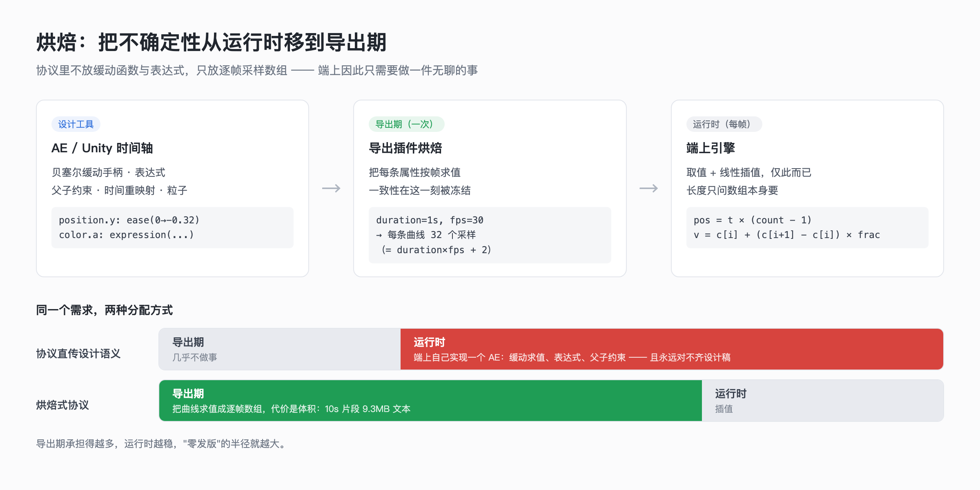Image resolution: width=980 pixels, height=490 pixels.
Task: Click the green 导出期 bar segment
Action: pyautogui.click(x=430, y=401)
